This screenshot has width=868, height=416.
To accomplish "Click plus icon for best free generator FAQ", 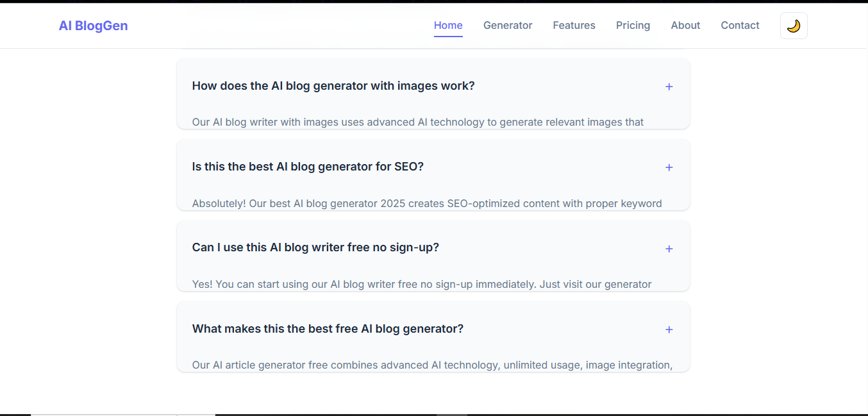I will coord(669,329).
